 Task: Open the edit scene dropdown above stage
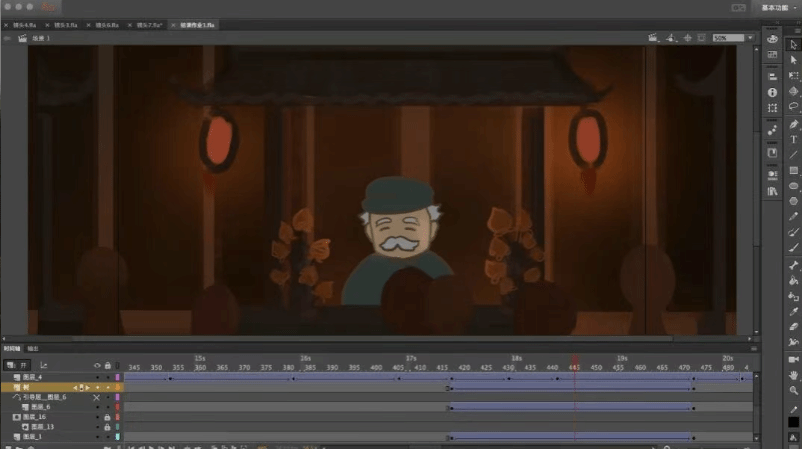(657, 38)
